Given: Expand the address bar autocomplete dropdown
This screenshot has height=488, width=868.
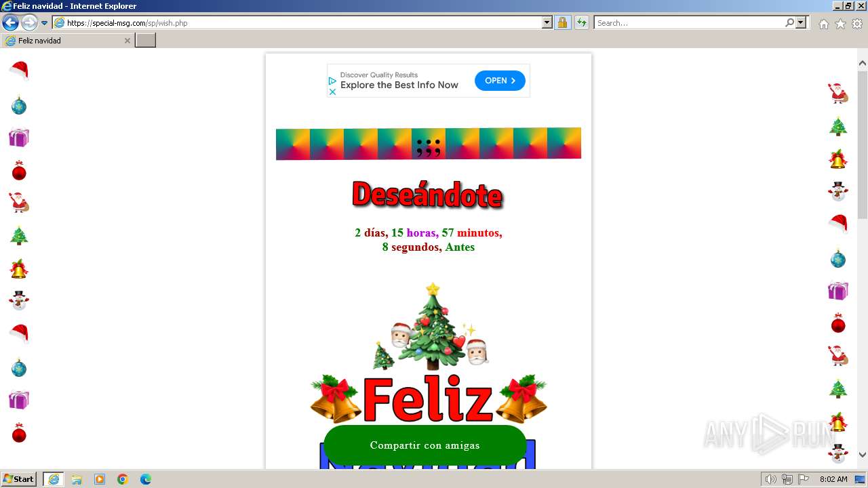Looking at the screenshot, I should [x=547, y=23].
